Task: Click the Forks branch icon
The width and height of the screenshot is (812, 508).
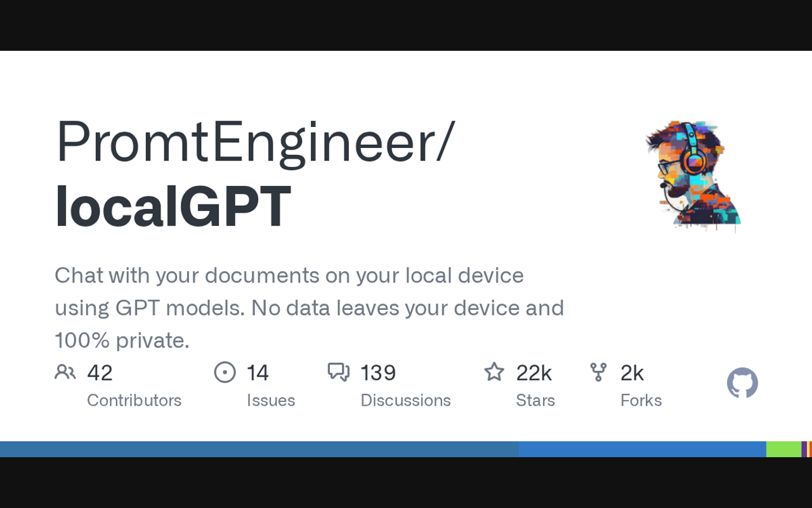Action: click(x=598, y=372)
